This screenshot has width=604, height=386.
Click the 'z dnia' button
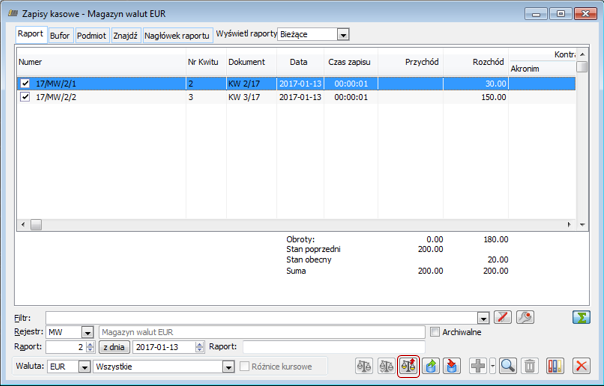click(x=114, y=347)
